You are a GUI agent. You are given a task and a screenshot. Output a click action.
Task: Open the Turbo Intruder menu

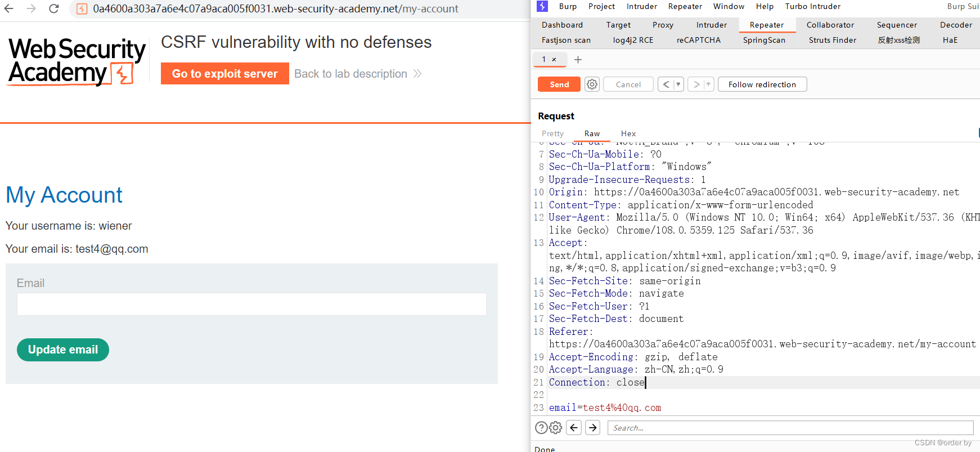coord(813,6)
